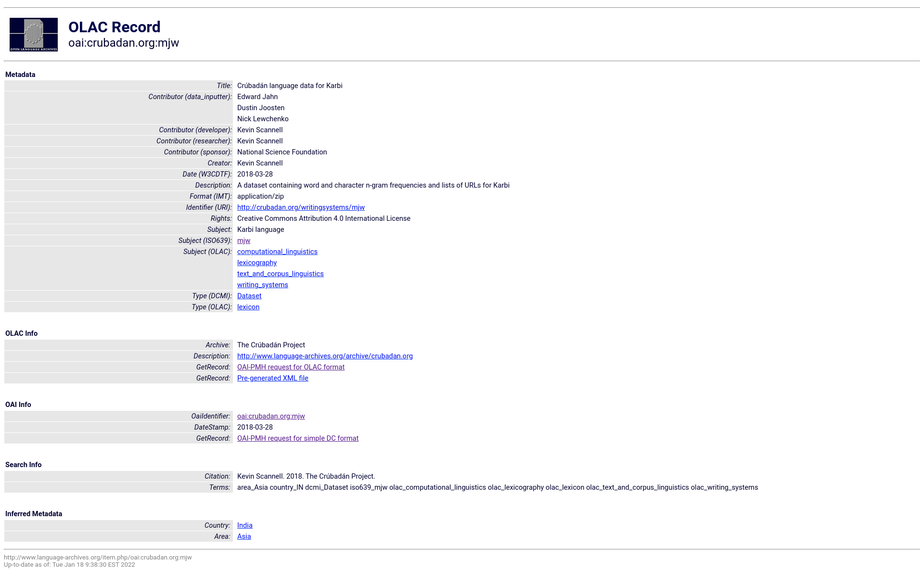The width and height of the screenshot is (924, 572).
Task: Click the Terms text in Search Info
Action: pos(497,487)
